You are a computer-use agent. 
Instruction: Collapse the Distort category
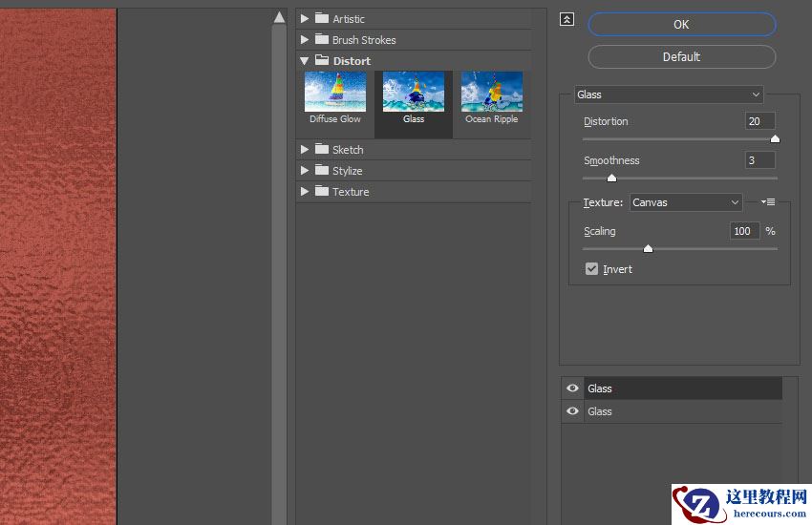305,61
